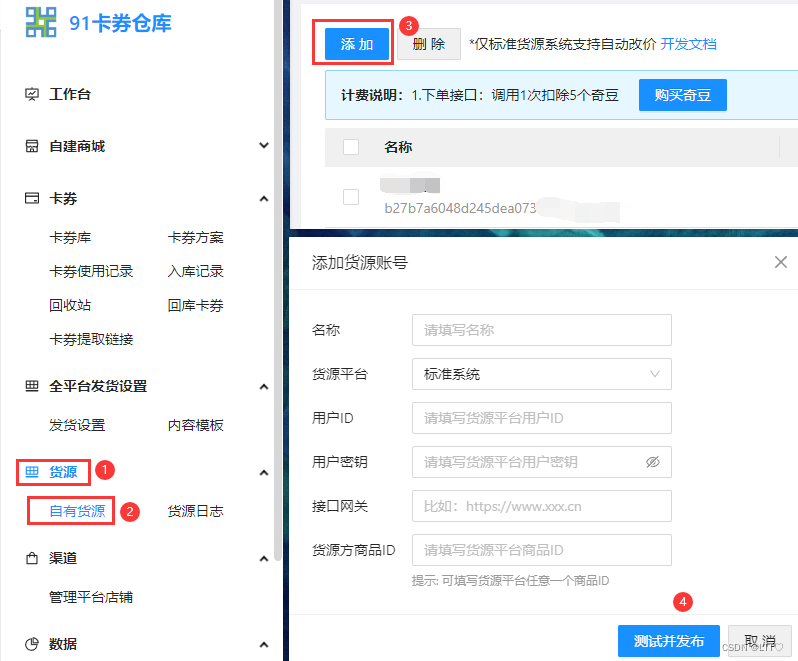Open 卡券方案 submenu item

(195, 237)
